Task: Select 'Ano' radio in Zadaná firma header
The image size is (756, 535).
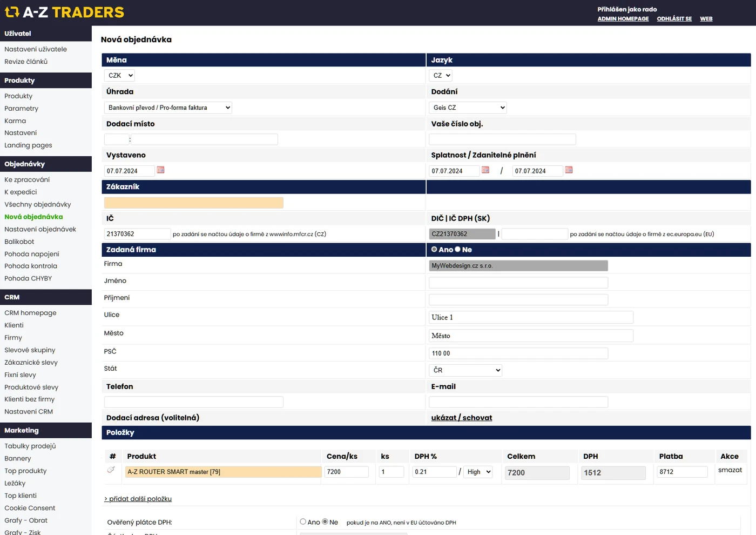Action: [434, 249]
